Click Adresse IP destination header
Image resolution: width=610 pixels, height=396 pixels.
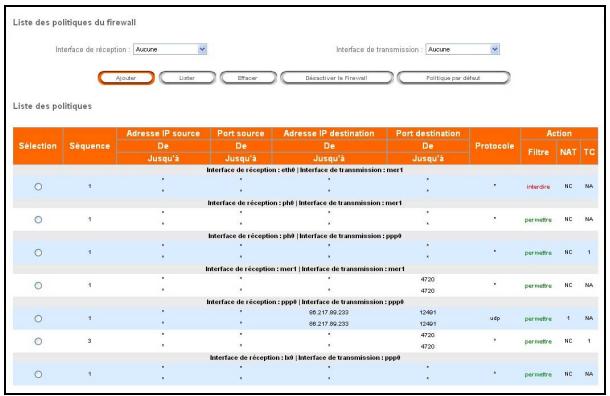pyautogui.click(x=329, y=133)
